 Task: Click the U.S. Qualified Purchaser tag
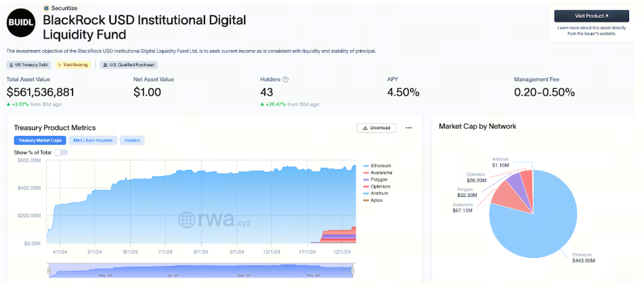click(x=129, y=65)
